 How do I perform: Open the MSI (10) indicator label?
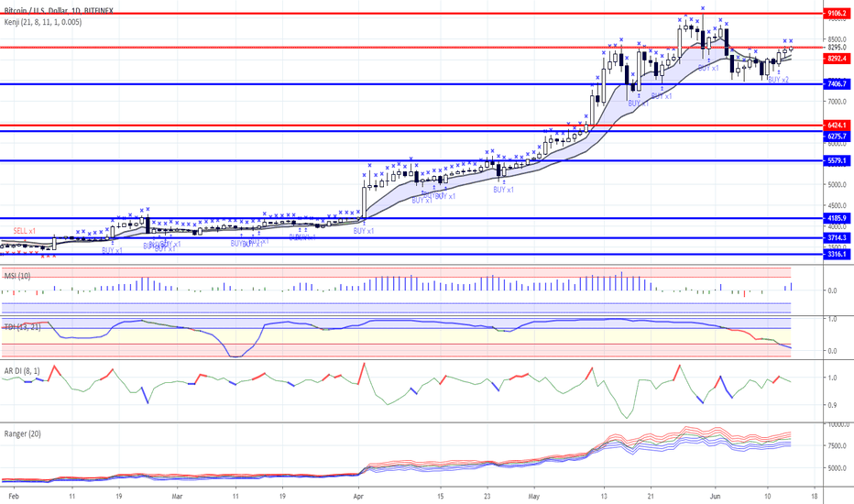click(17, 276)
